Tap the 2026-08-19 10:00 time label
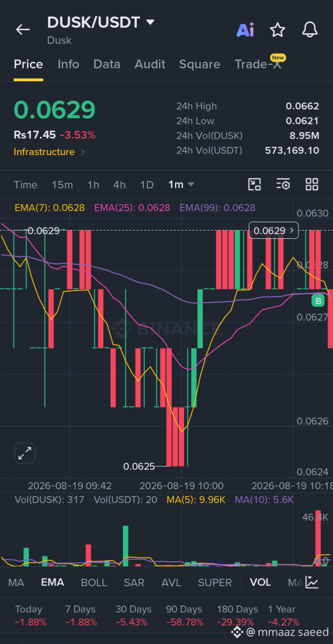Image resolution: width=333 pixels, height=644 pixels. point(181,486)
